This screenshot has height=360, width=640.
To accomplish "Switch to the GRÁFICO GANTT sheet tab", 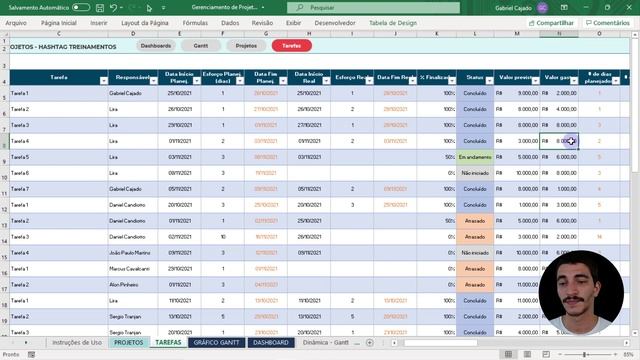I will pyautogui.click(x=216, y=342).
